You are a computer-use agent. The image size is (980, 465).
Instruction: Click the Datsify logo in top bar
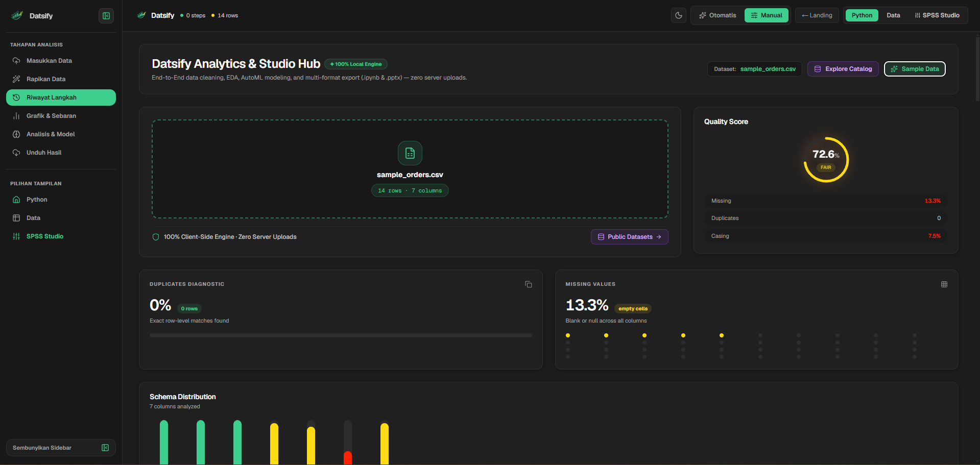[141, 15]
